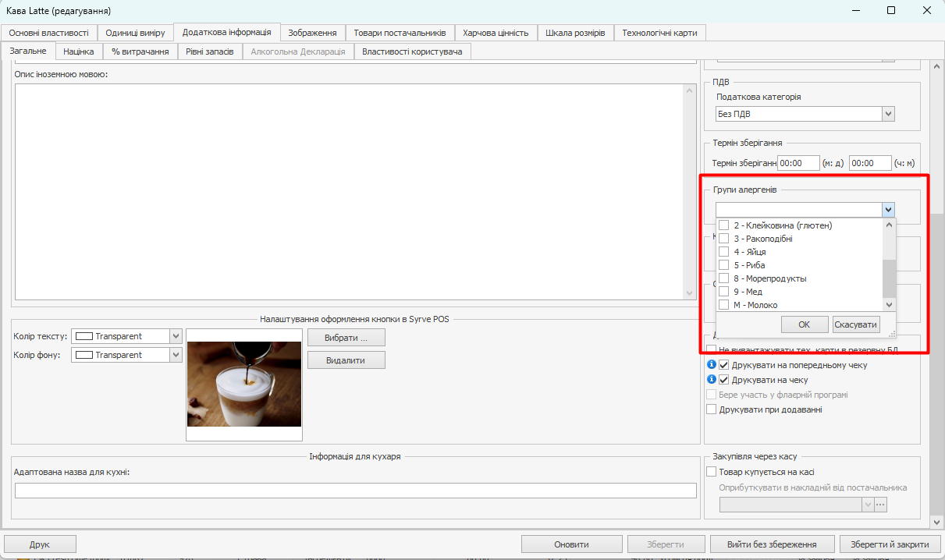Open the 'Податкова категорія' dropdown
The width and height of the screenshot is (945, 560).
click(888, 115)
